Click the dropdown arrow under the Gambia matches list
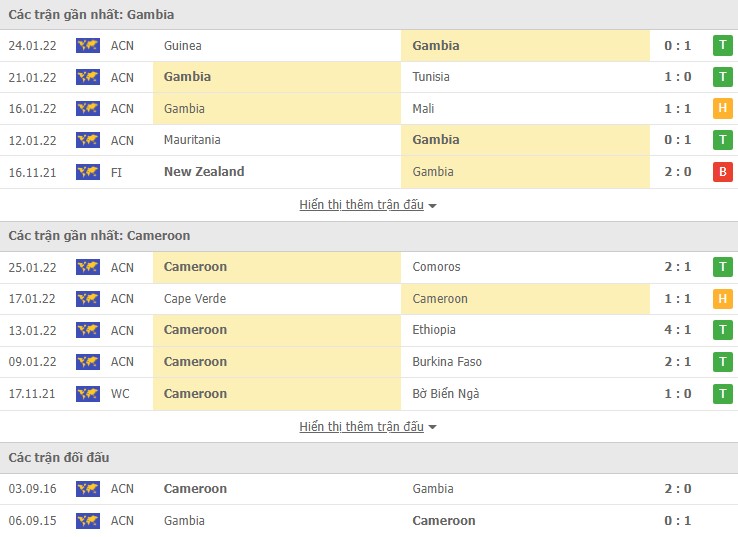The height and width of the screenshot is (537, 738). pyautogui.click(x=433, y=206)
